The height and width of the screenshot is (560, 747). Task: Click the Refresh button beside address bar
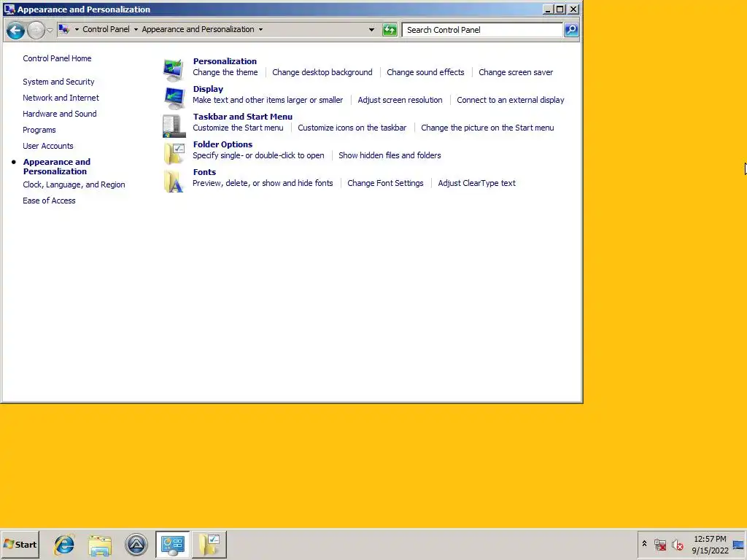(390, 30)
